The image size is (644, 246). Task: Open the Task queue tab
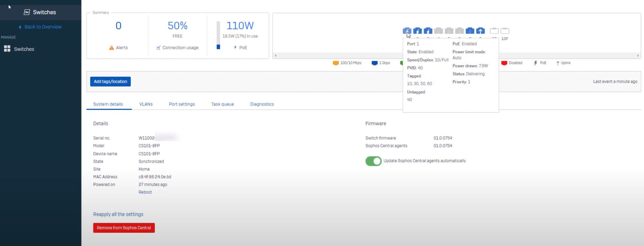click(222, 104)
